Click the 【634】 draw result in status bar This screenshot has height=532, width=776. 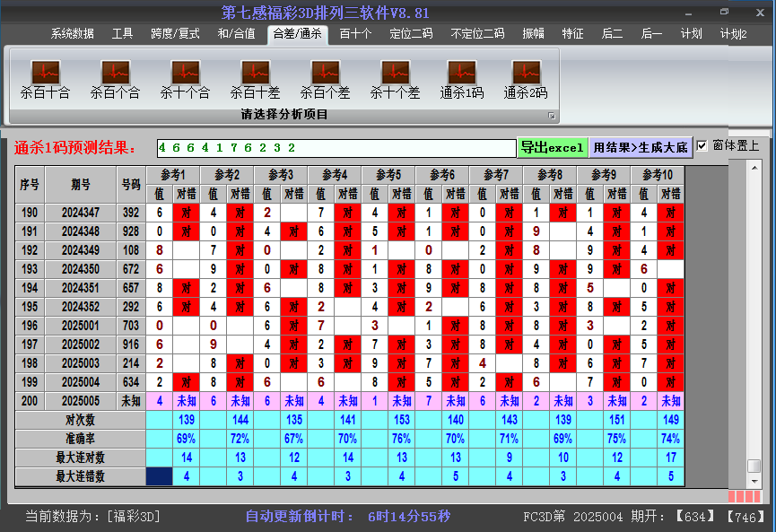point(695,517)
